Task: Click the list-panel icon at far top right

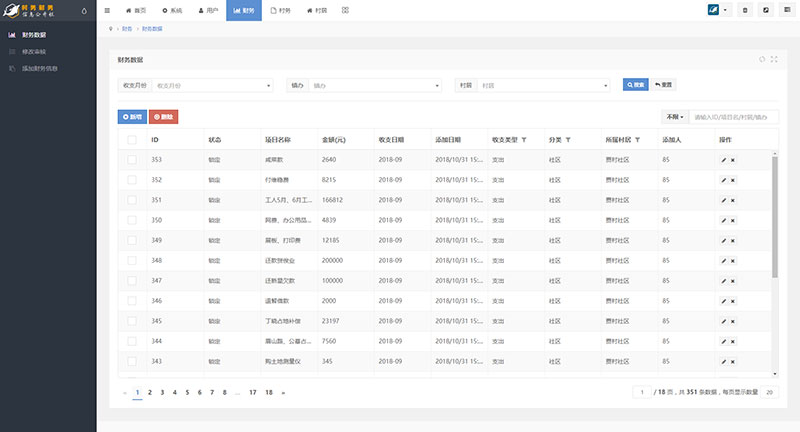Action: tap(787, 10)
